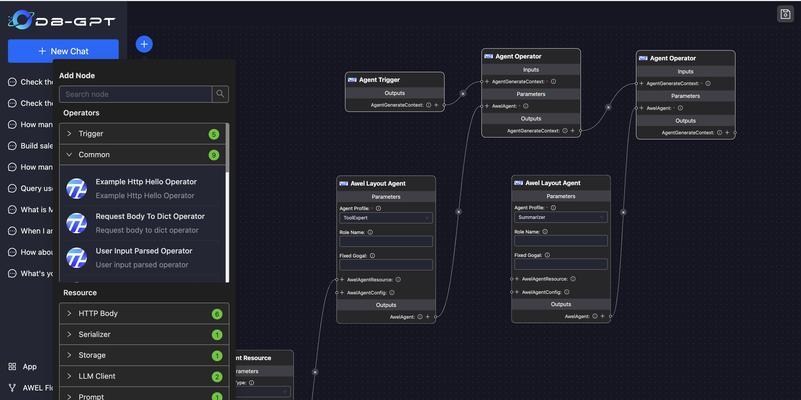Expand the Serializer resource group
Screen dimensions: 801x400
(144, 335)
